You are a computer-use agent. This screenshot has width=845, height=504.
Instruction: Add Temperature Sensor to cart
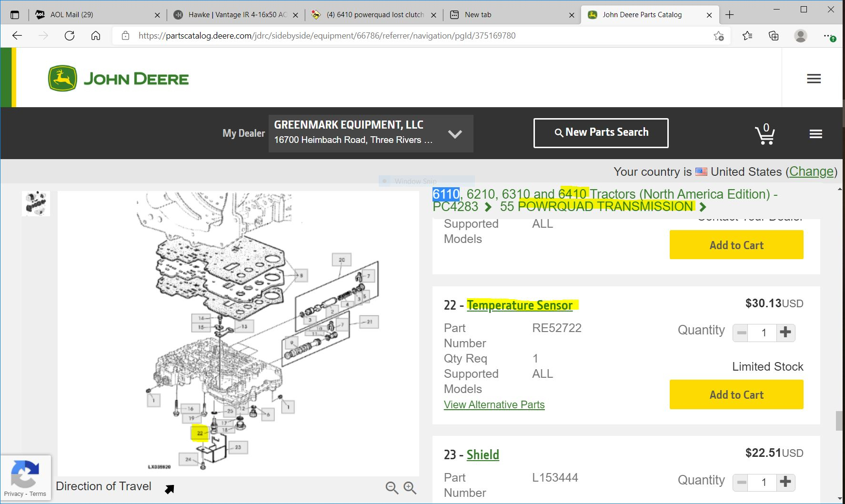736,394
